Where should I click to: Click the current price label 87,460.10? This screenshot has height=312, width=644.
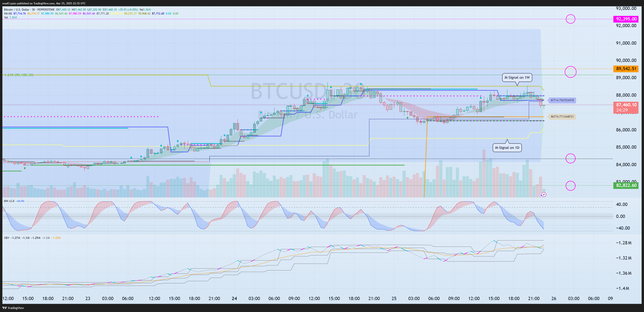coord(626,105)
